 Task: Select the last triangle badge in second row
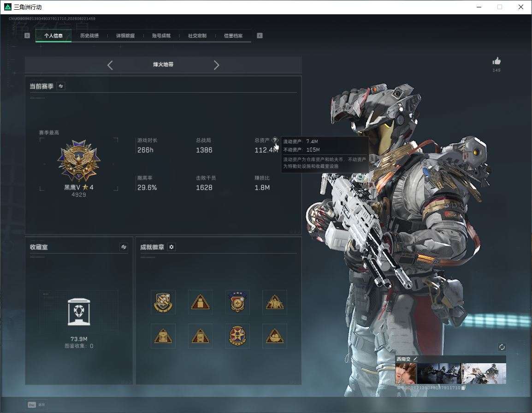coord(274,336)
